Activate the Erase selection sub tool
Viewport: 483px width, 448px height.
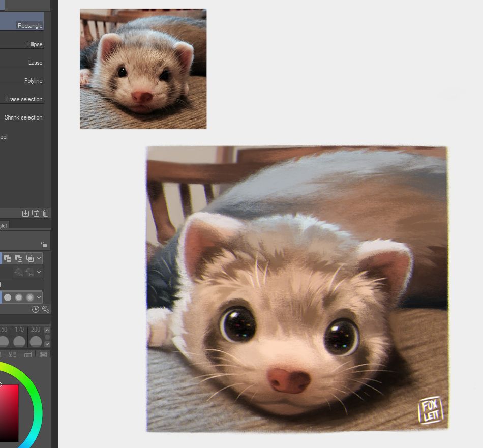click(21, 95)
